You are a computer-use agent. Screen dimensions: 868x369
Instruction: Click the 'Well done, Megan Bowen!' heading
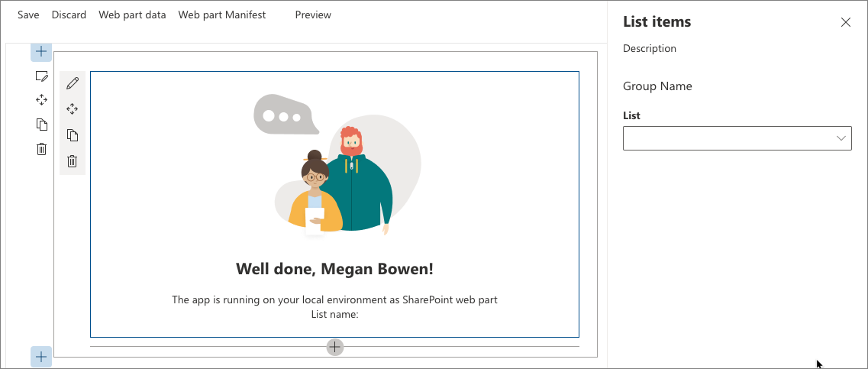[x=334, y=268]
